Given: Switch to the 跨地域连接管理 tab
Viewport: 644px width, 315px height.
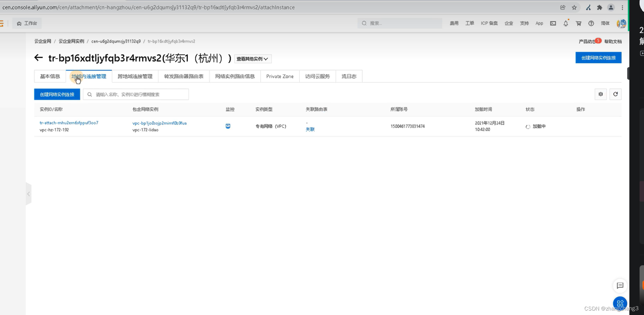Looking at the screenshot, I should pyautogui.click(x=135, y=76).
